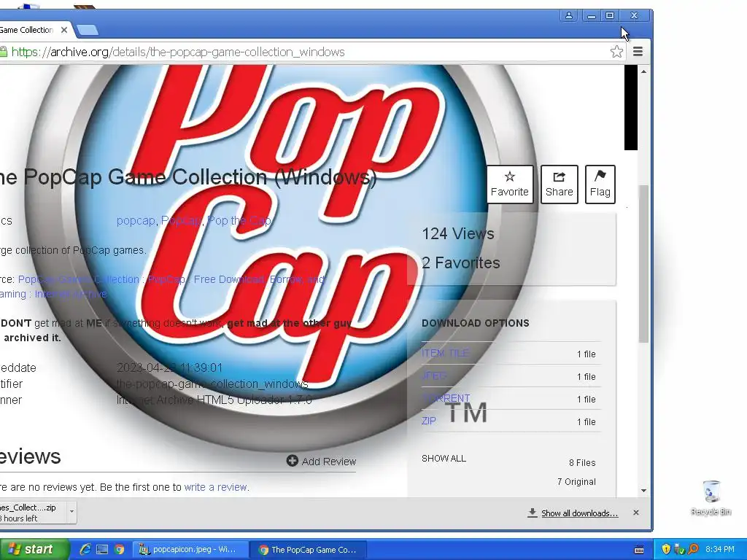The image size is (747, 560).
Task: Click the 8 Files count text
Action: (x=582, y=463)
